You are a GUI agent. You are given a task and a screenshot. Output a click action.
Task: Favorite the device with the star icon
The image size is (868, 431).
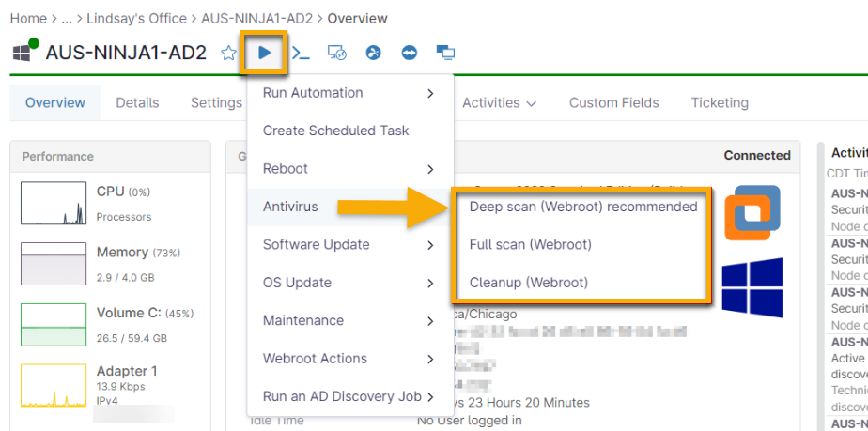coord(228,54)
